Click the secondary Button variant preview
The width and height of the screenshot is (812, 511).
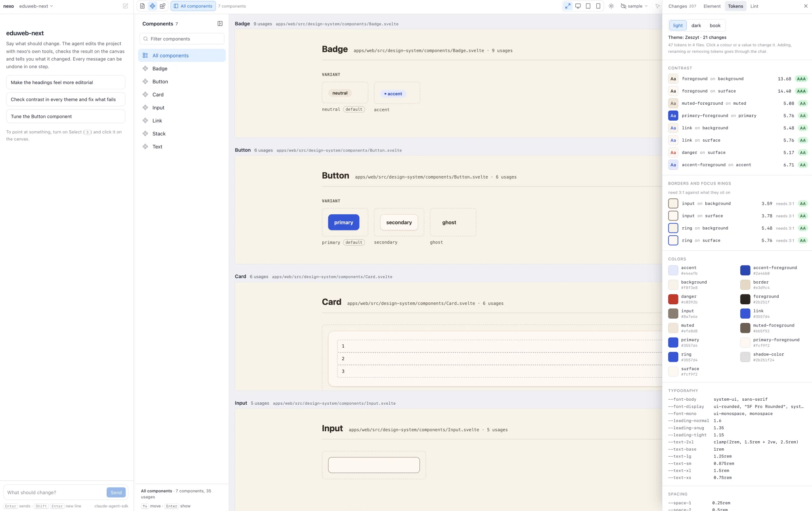tap(399, 223)
